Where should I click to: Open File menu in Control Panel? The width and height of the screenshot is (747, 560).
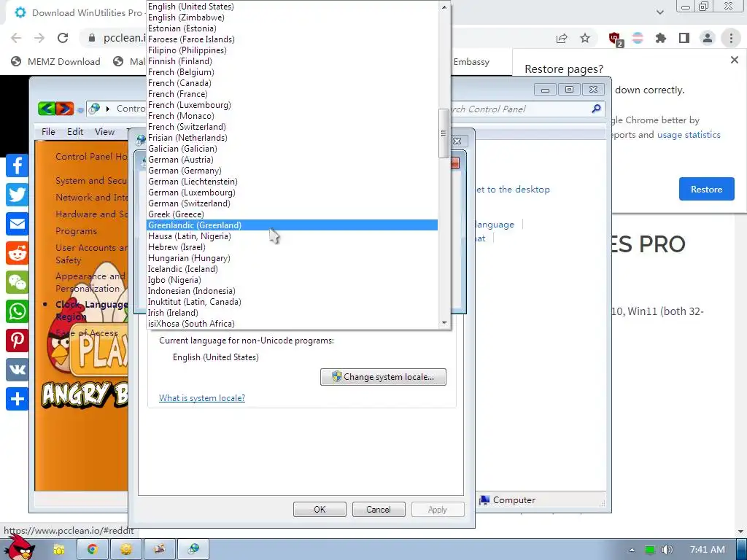pos(48,132)
